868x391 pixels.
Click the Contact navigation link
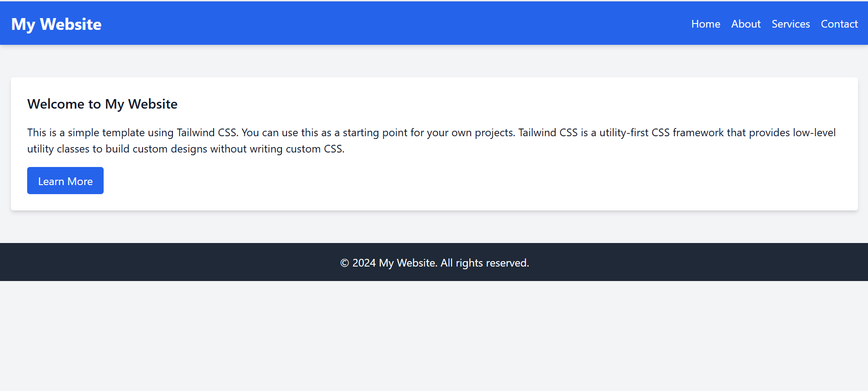point(839,24)
